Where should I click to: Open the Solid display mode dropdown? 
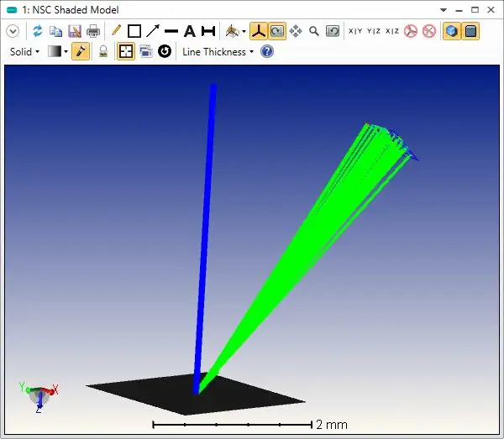coord(24,51)
